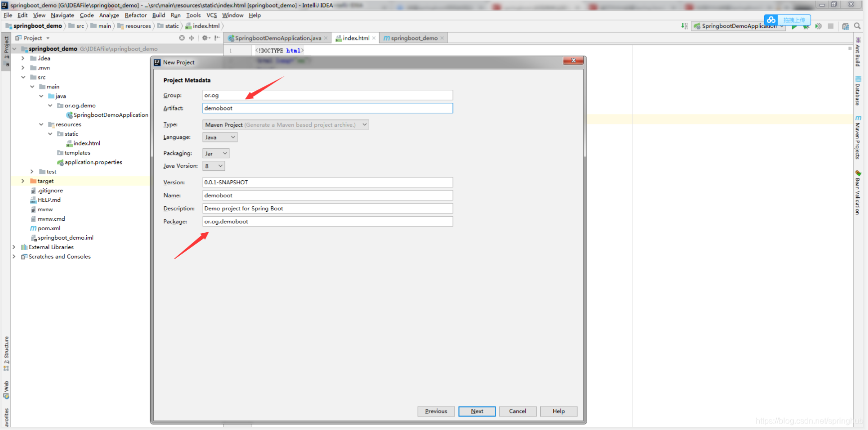The image size is (868, 430).
Task: Click the Name input field
Action: [328, 195]
